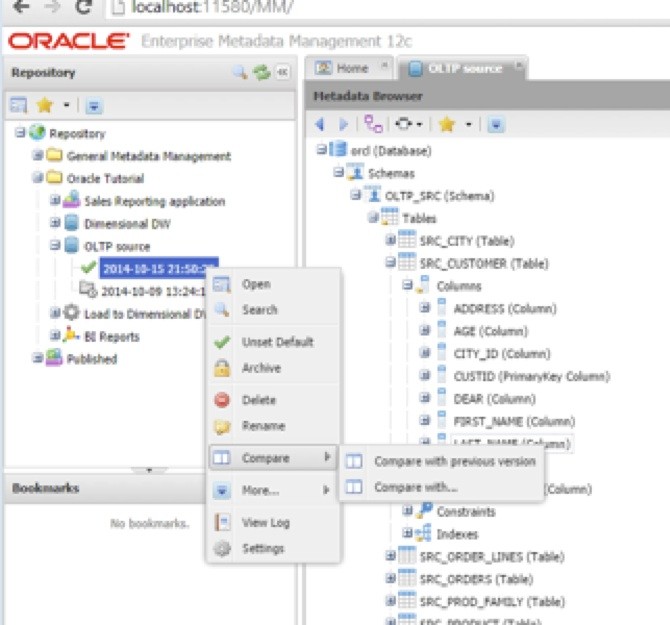Click the Metadata Browser trace icon
Image resolution: width=670 pixels, height=625 pixels.
point(403,124)
